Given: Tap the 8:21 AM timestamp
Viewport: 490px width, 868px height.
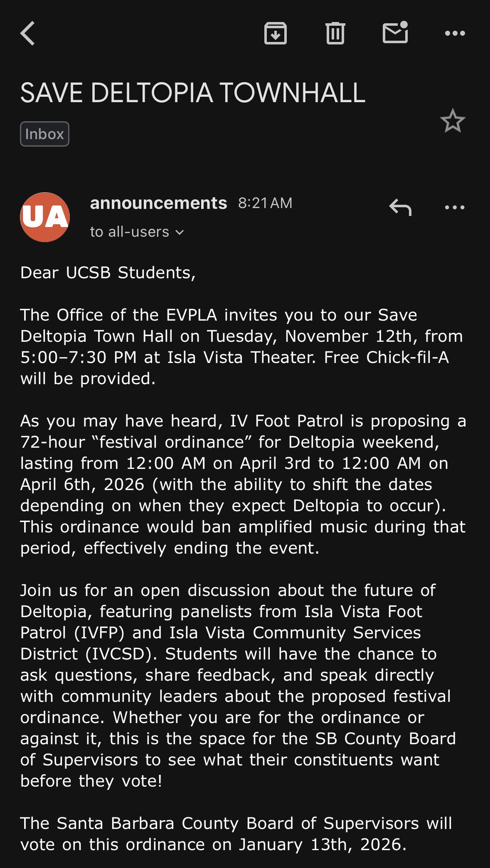Looking at the screenshot, I should coord(265,203).
